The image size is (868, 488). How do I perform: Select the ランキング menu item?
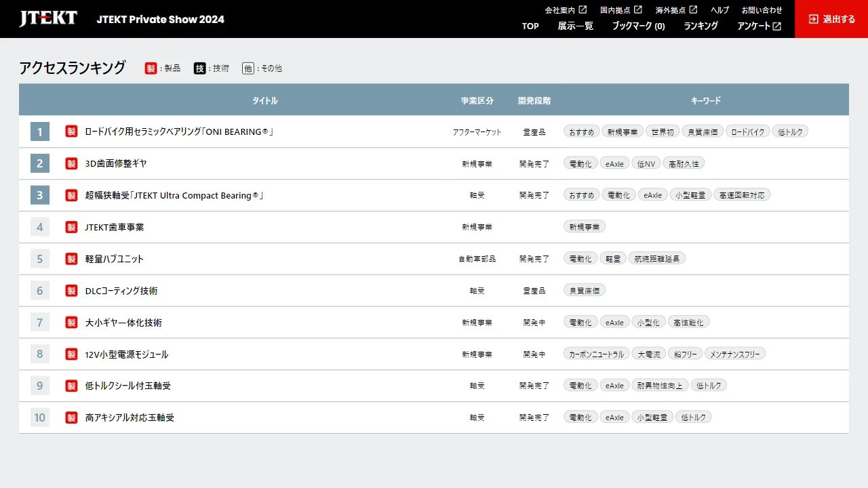(701, 26)
